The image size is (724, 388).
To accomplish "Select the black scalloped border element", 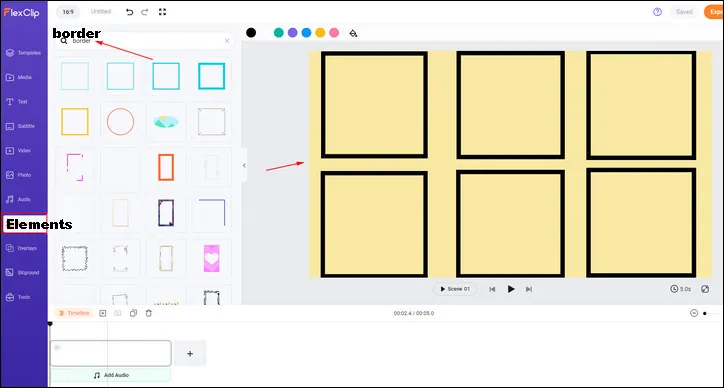I will pos(75,258).
